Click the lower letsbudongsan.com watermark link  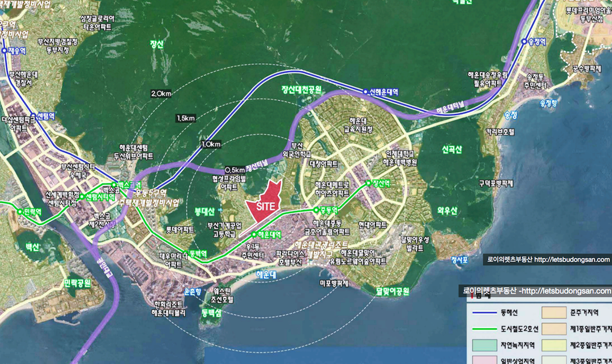pos(565,291)
